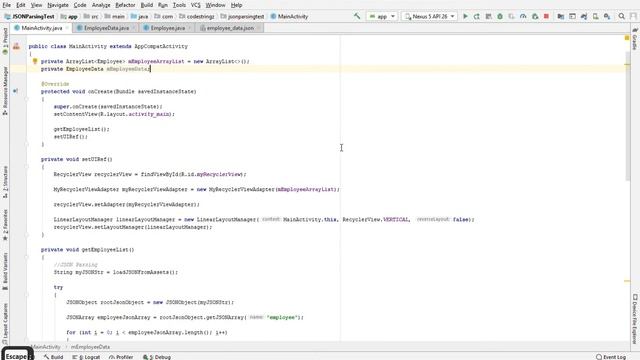Collapse the getEmployeeList method fold marker
This screenshot has height=360, width=640.
pos(27,257)
